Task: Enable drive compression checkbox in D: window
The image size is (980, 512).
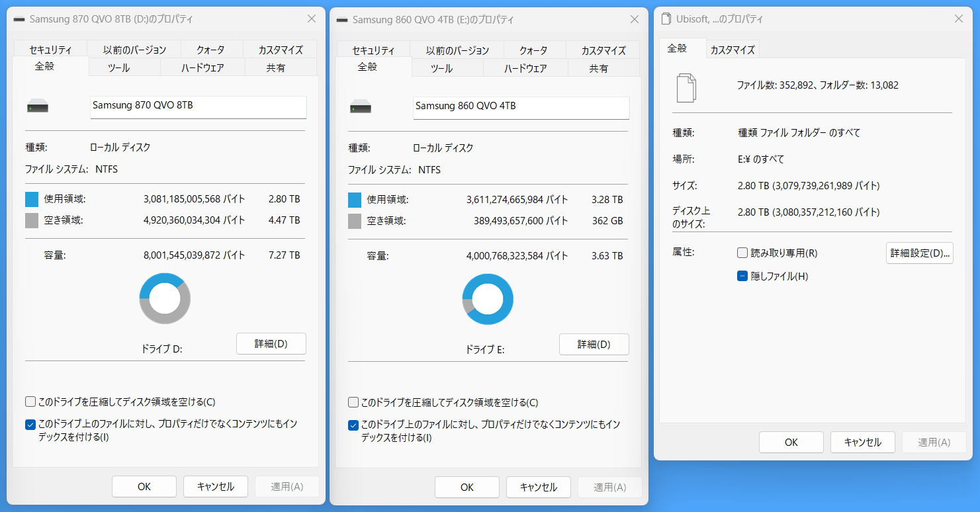Action: tap(30, 402)
